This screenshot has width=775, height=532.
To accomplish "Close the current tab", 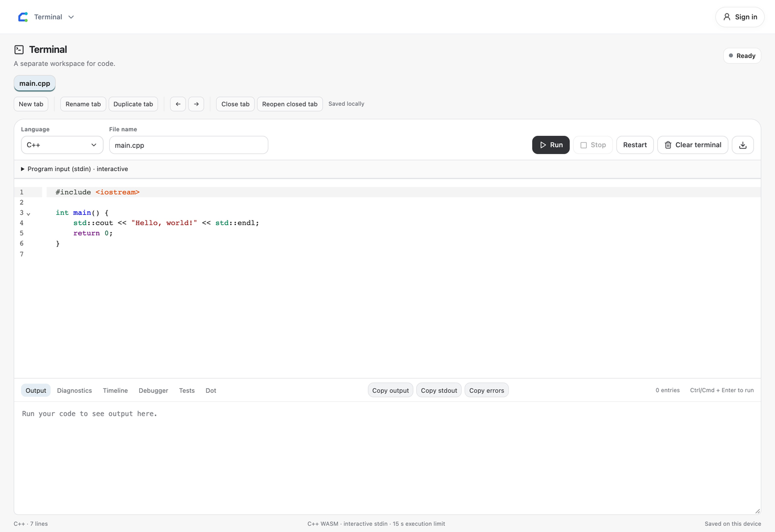I will [235, 104].
